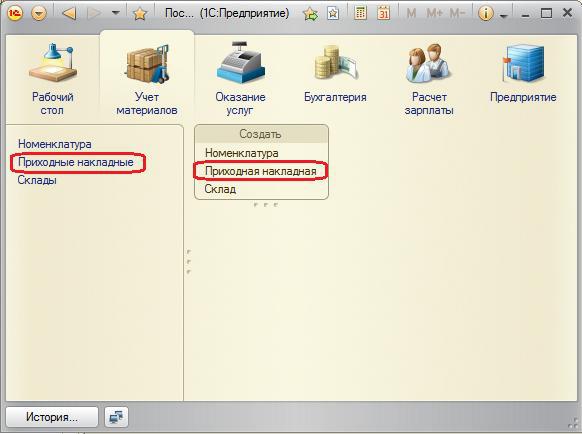Screen dimensions: 582x434
Task: Create a new Склад item
Action: pyautogui.click(x=220, y=189)
